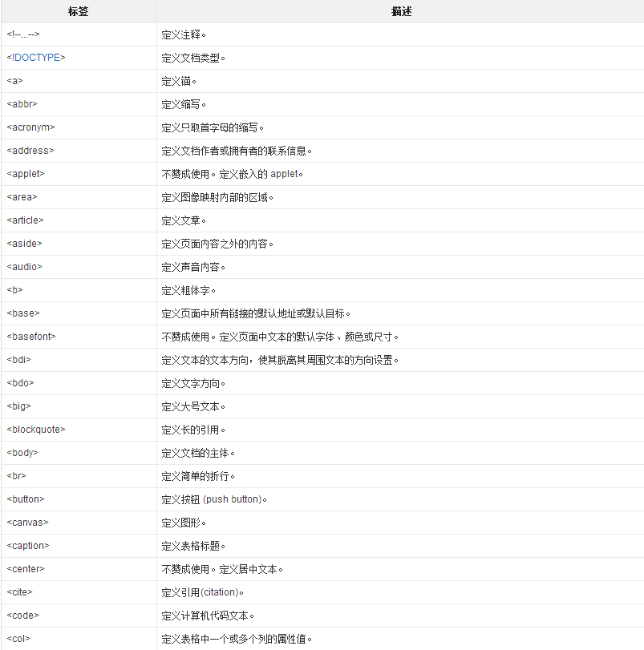Click the description 定义大号文本。
Screen dimensions: 644x650
(x=193, y=406)
